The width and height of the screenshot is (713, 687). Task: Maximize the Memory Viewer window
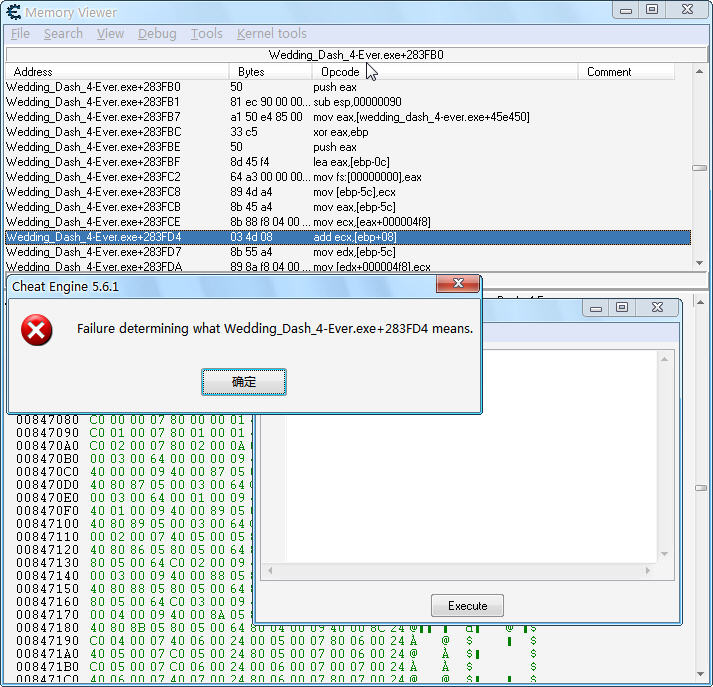click(652, 10)
